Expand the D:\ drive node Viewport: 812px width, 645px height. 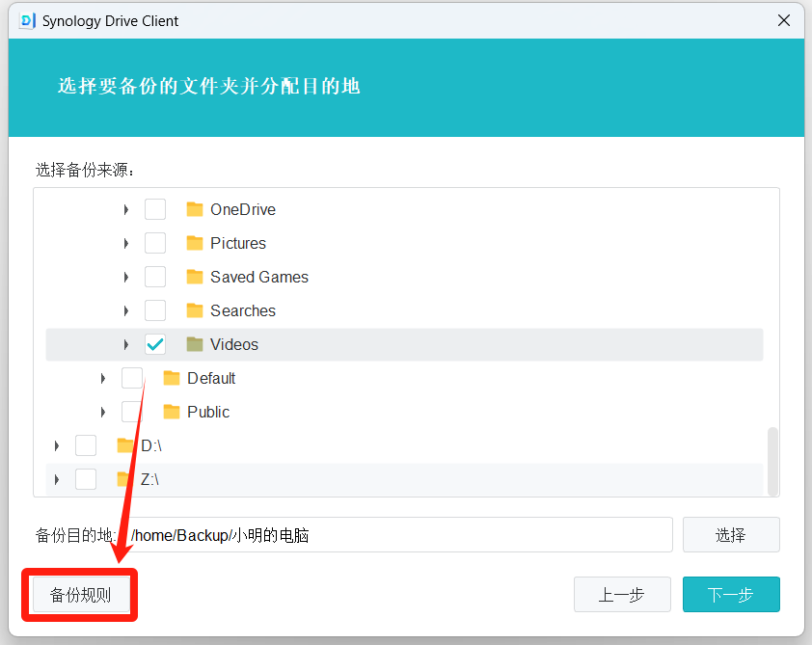click(x=57, y=445)
